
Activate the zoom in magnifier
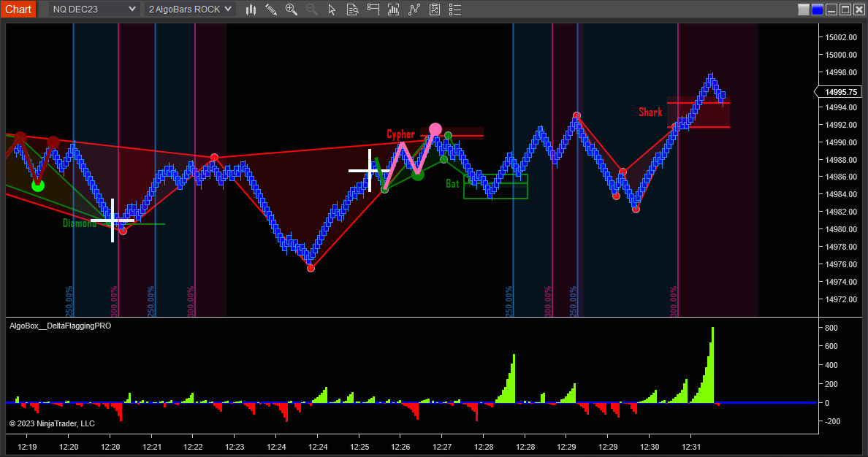pyautogui.click(x=292, y=9)
